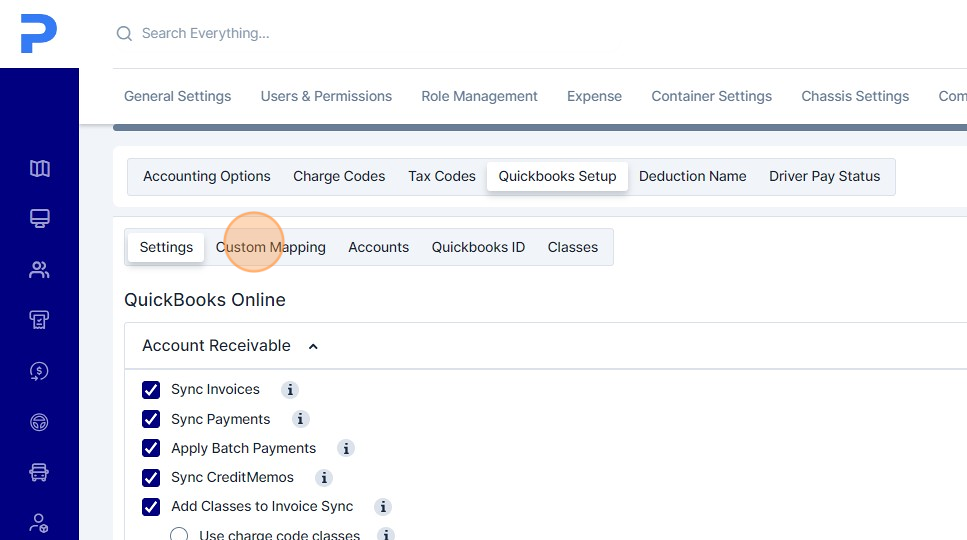This screenshot has height=540, width=967.
Task: Toggle Sync CreditMemos checkbox
Action: click(151, 478)
